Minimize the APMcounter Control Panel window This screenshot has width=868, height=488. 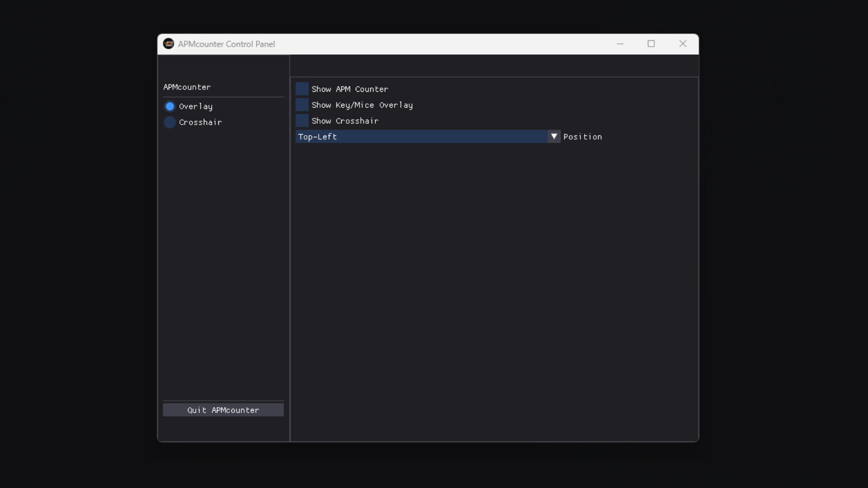coord(620,43)
